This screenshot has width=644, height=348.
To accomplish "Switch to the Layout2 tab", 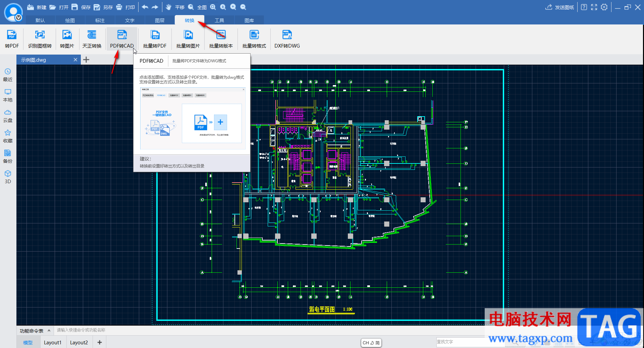I will coord(79,342).
